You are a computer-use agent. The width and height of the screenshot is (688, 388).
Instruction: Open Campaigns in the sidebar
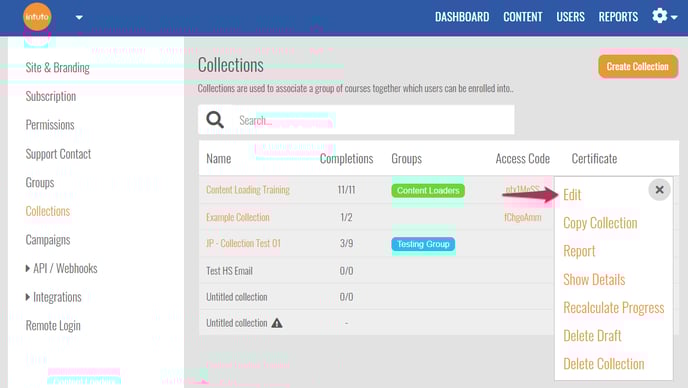[x=48, y=240]
